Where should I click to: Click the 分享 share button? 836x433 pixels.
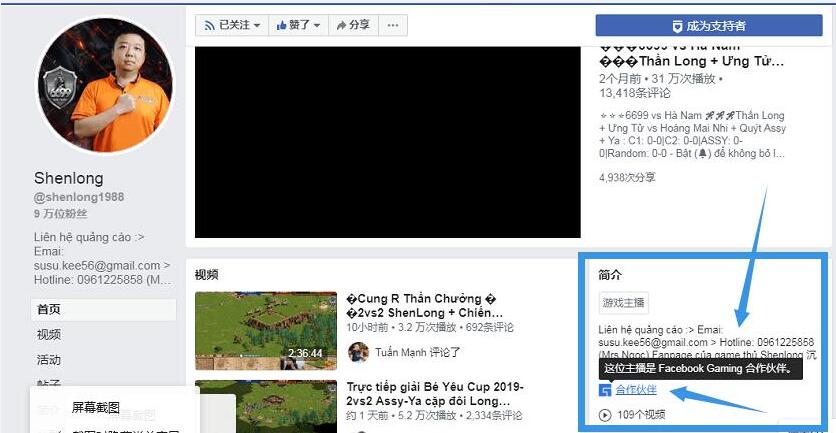click(353, 25)
